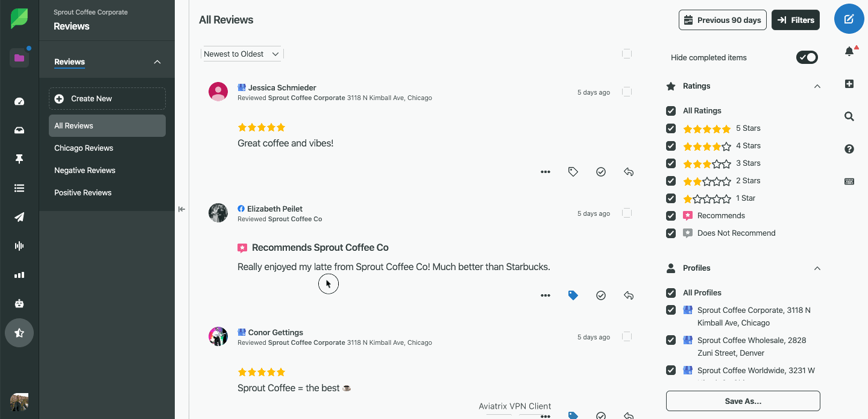
Task: Collapse the Ratings filter section
Action: (x=817, y=86)
